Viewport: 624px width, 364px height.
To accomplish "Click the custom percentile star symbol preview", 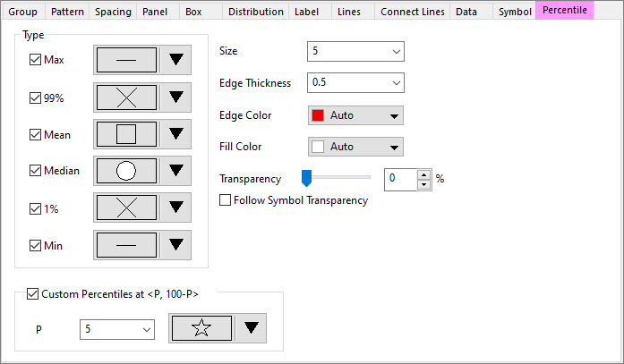I will pos(201,328).
